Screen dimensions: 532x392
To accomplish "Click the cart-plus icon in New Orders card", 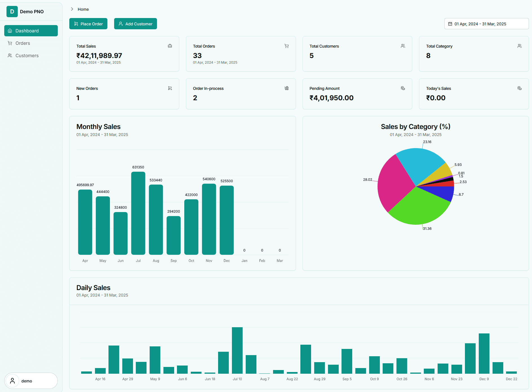I will tap(170, 88).
